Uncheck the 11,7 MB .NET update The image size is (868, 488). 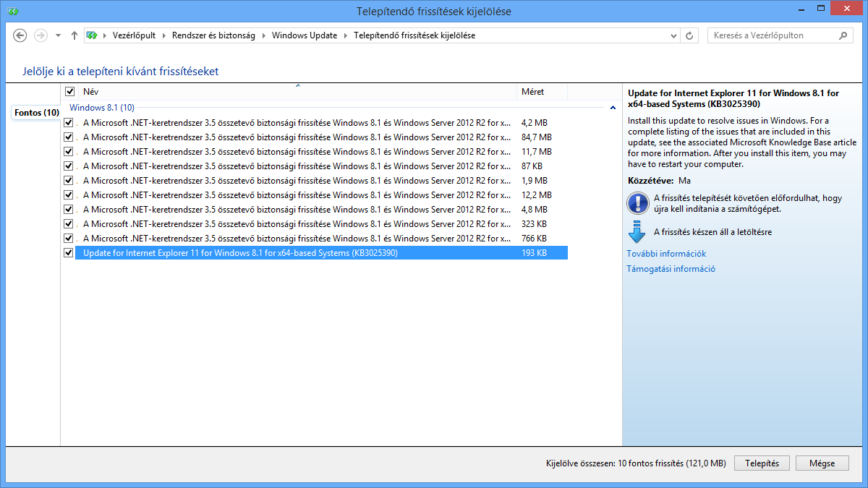[x=69, y=152]
